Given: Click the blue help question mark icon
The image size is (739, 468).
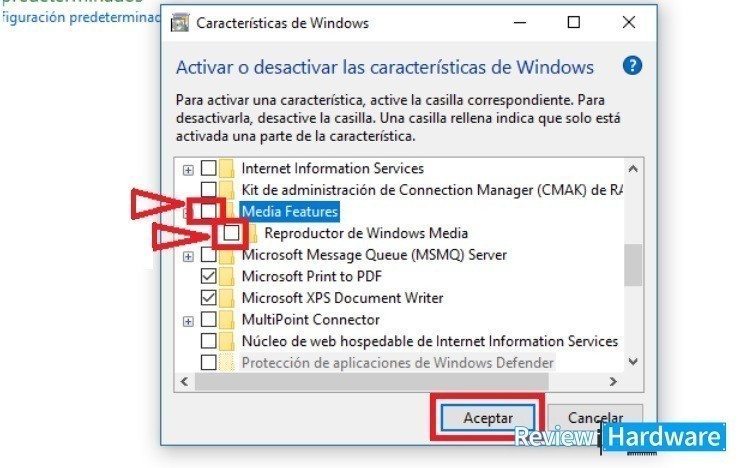Looking at the screenshot, I should click(632, 66).
